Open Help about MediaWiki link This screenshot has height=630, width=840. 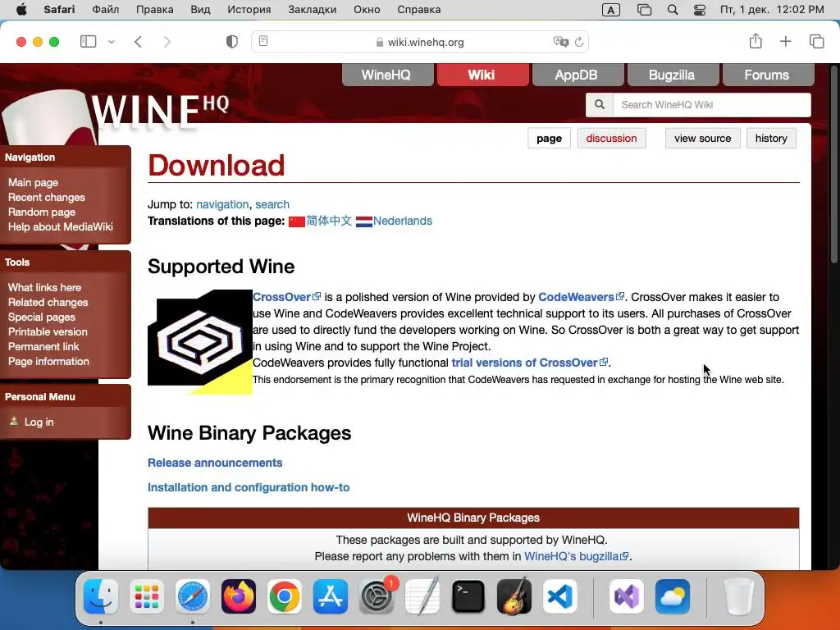(x=61, y=226)
